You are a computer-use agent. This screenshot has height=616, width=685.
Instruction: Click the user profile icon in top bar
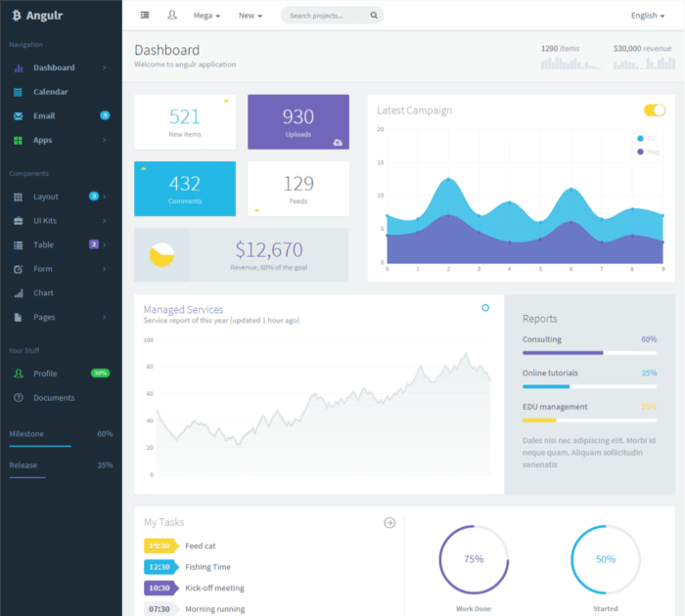click(x=172, y=15)
